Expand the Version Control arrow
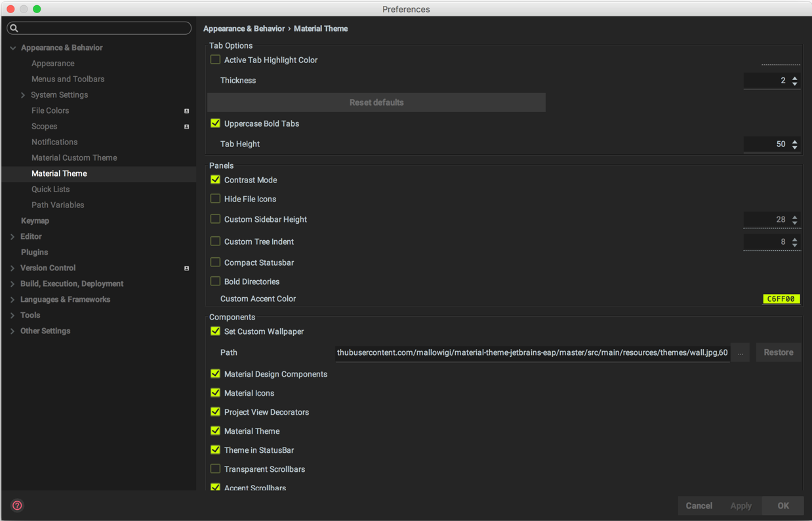This screenshot has width=812, height=521. point(12,268)
